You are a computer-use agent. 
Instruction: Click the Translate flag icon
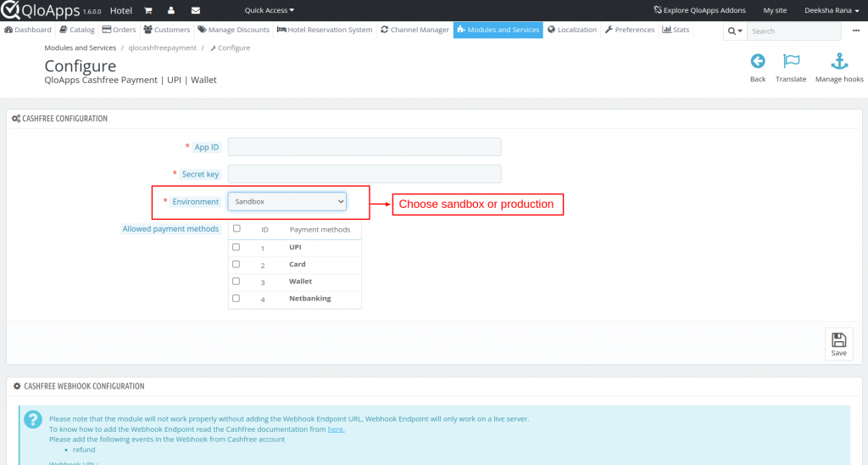(791, 61)
